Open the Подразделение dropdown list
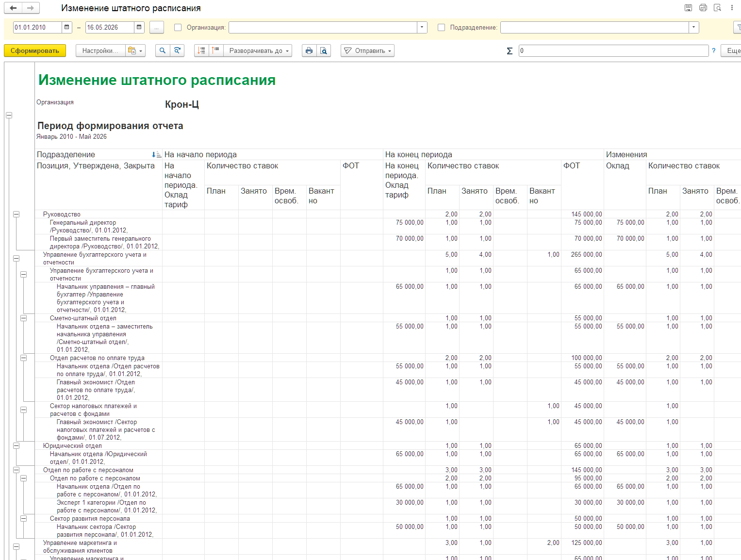The height and width of the screenshot is (560, 741). 694,27
